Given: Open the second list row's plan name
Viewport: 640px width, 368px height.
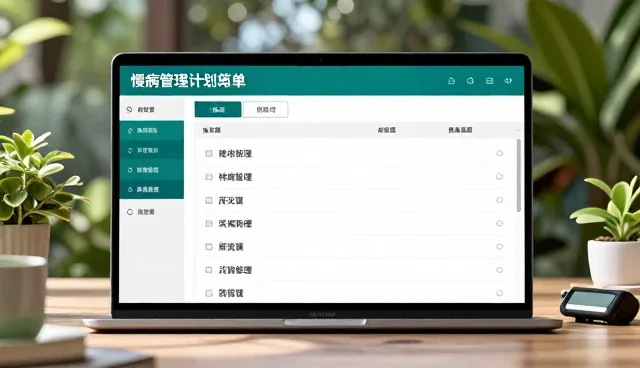Looking at the screenshot, I should 235,177.
